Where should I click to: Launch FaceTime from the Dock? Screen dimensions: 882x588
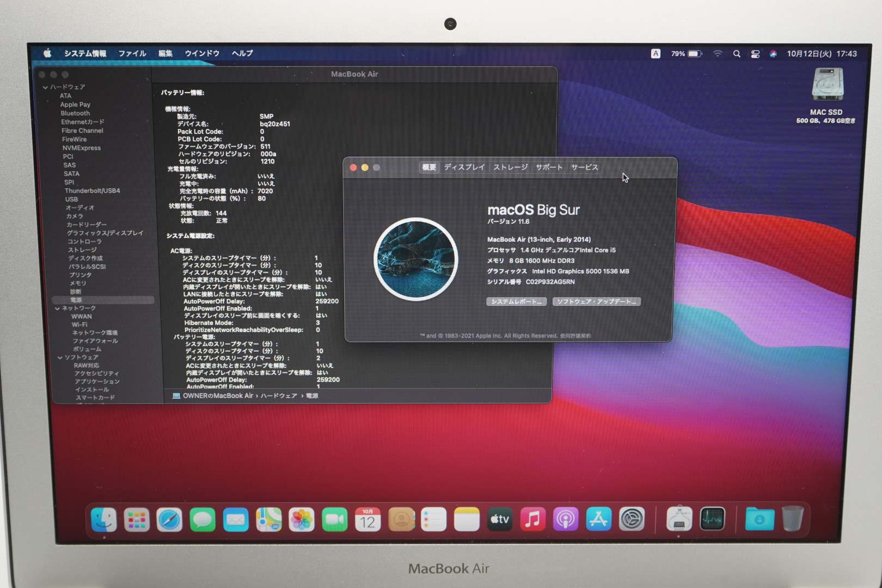click(x=334, y=519)
